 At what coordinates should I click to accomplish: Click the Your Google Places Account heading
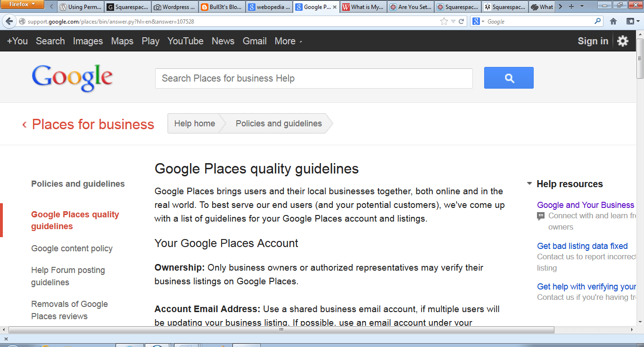[x=226, y=243]
